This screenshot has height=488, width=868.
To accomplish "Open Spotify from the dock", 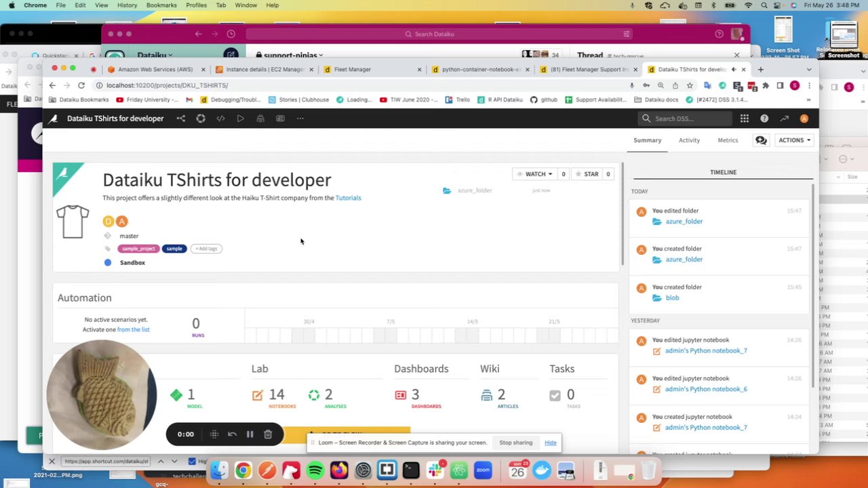I will (315, 470).
